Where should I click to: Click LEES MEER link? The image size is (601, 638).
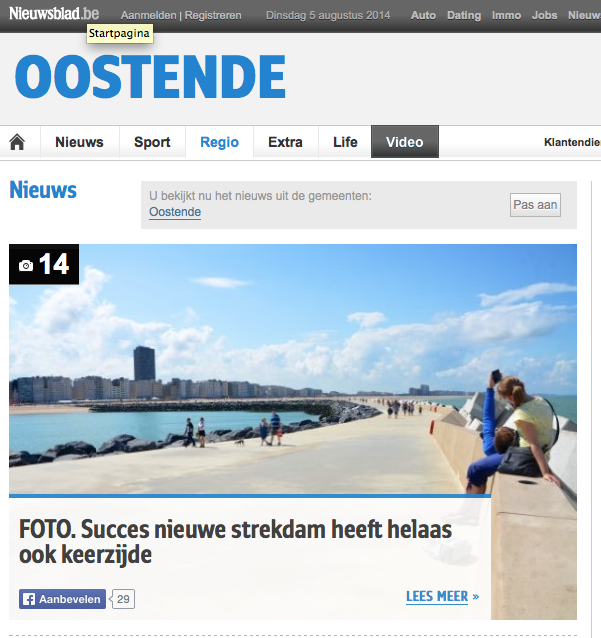coord(443,596)
